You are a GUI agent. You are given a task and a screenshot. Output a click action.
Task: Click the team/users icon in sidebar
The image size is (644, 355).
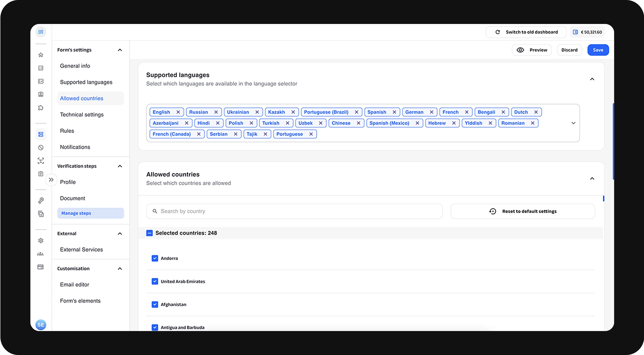[x=41, y=254]
